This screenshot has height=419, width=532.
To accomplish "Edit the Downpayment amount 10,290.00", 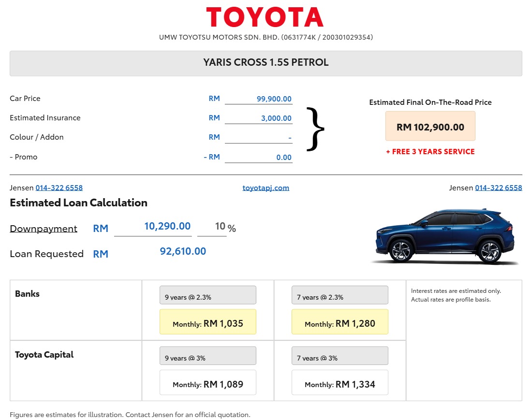I will click(153, 227).
